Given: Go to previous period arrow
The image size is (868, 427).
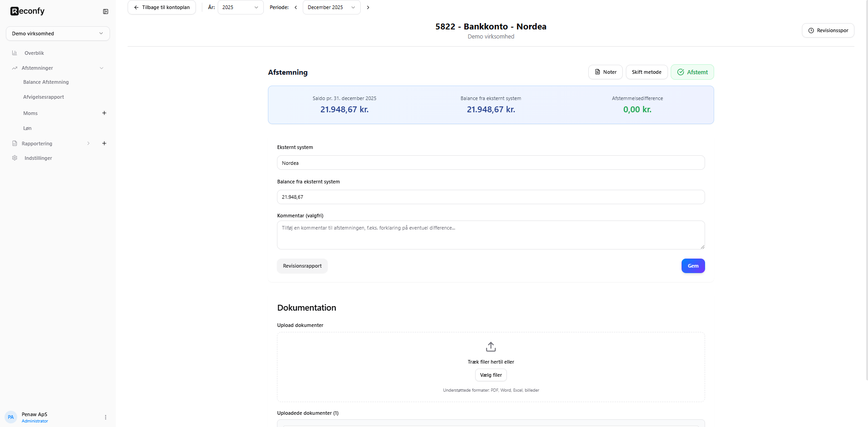Looking at the screenshot, I should 296,7.
